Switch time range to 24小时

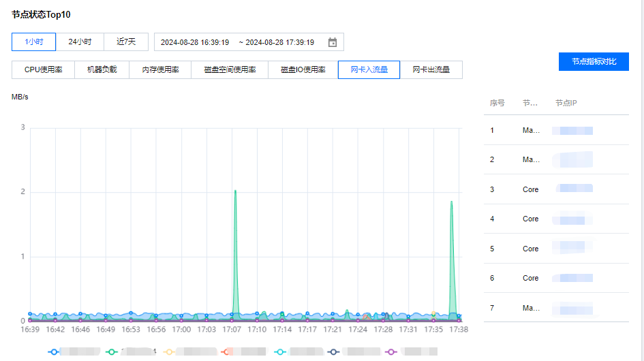pyautogui.click(x=80, y=42)
